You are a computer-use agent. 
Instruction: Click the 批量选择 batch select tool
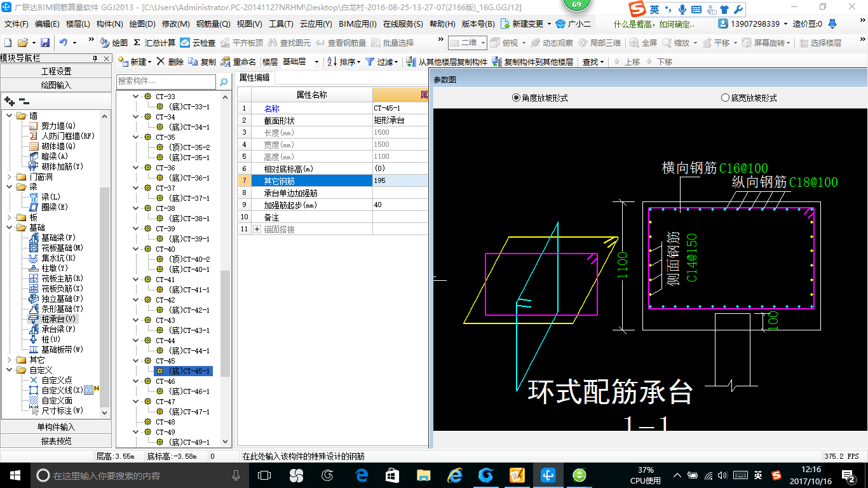point(392,43)
